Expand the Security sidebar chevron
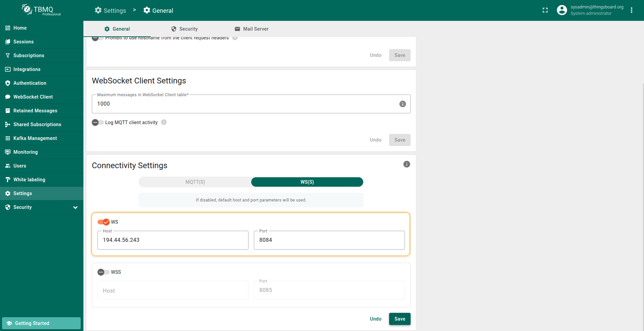644x331 pixels. [x=75, y=208]
